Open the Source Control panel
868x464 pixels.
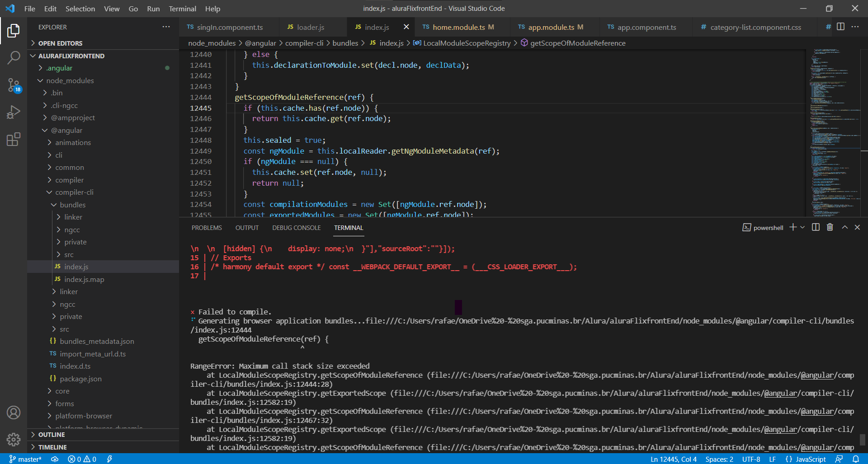tap(14, 85)
